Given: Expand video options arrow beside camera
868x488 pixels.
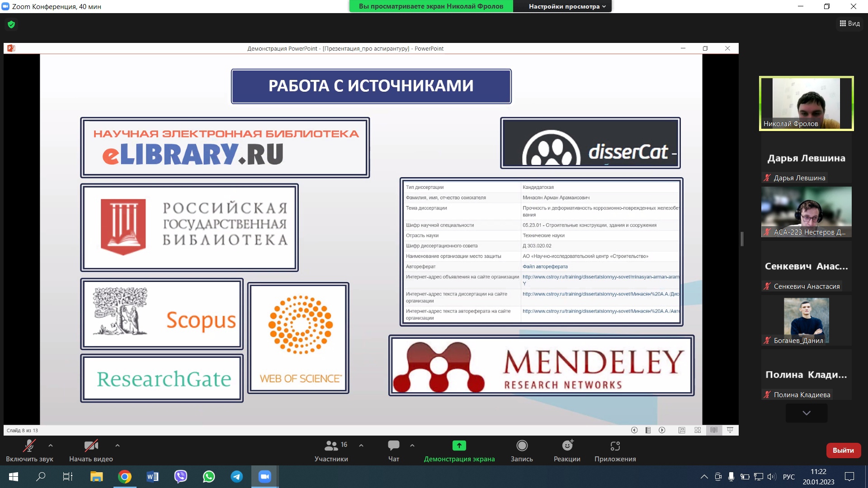Looking at the screenshot, I should (x=118, y=446).
